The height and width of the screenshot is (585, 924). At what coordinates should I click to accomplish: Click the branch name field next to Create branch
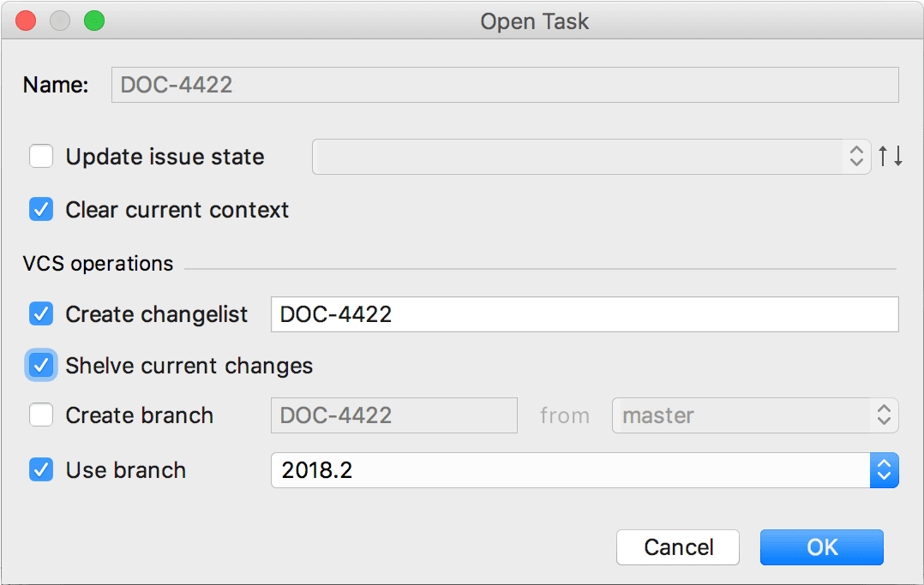393,415
